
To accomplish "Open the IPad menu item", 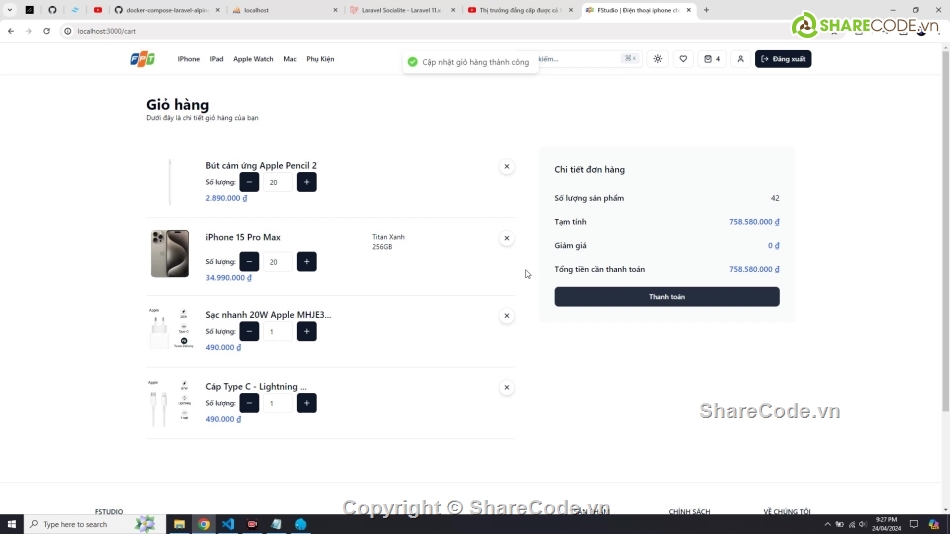I will coord(216,59).
